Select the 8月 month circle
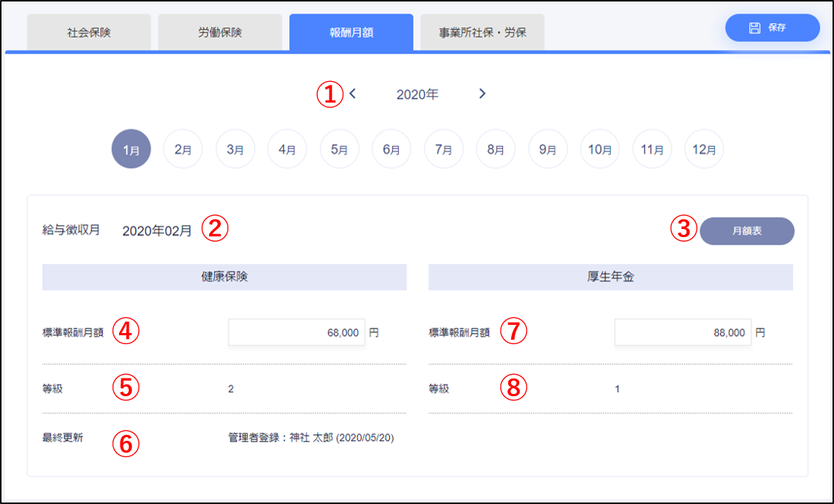The height and width of the screenshot is (504, 834). pyautogui.click(x=495, y=149)
